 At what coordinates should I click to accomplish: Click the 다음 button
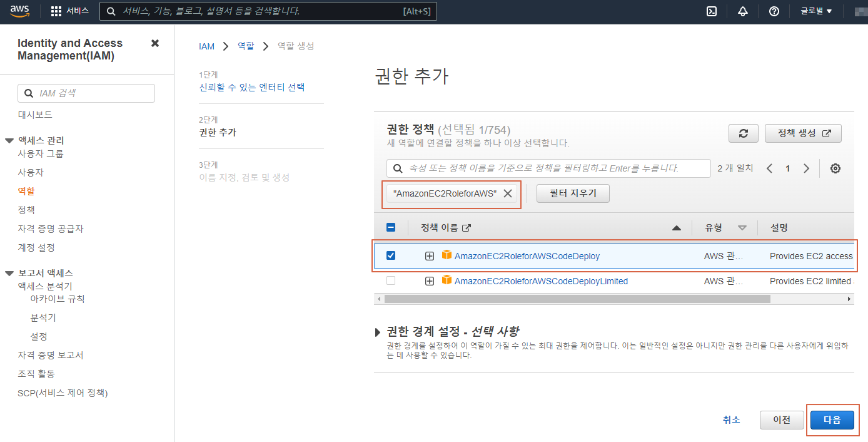(832, 420)
